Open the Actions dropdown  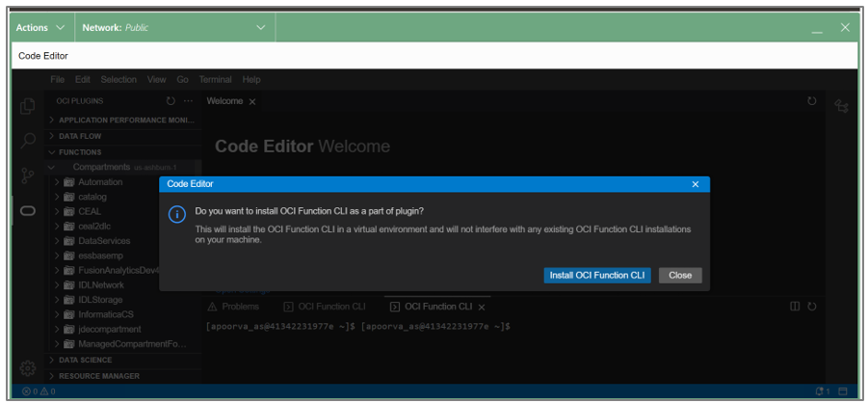(x=41, y=28)
